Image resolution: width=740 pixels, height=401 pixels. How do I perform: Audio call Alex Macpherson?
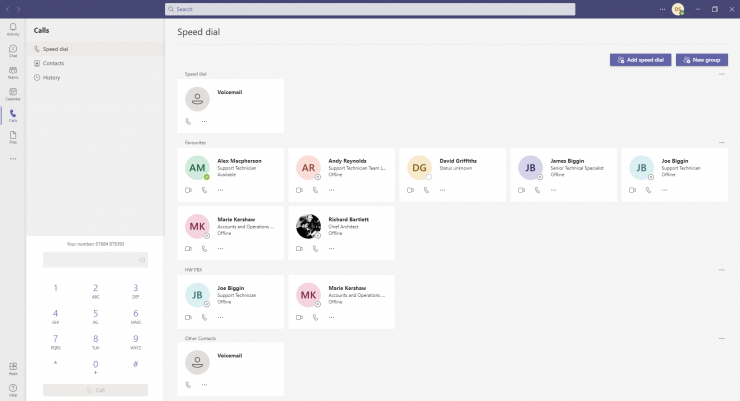click(x=204, y=190)
